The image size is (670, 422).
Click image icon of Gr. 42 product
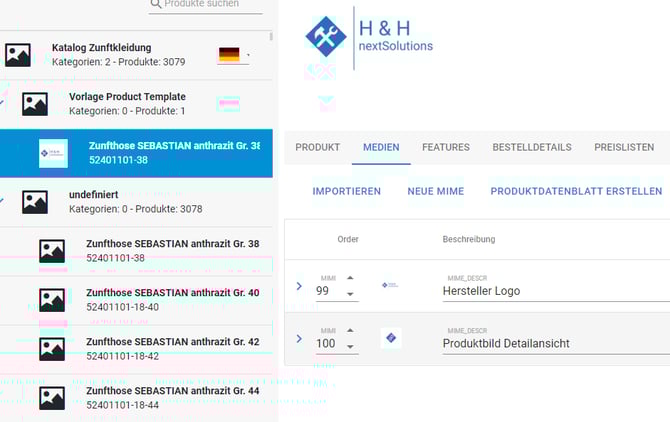52,349
